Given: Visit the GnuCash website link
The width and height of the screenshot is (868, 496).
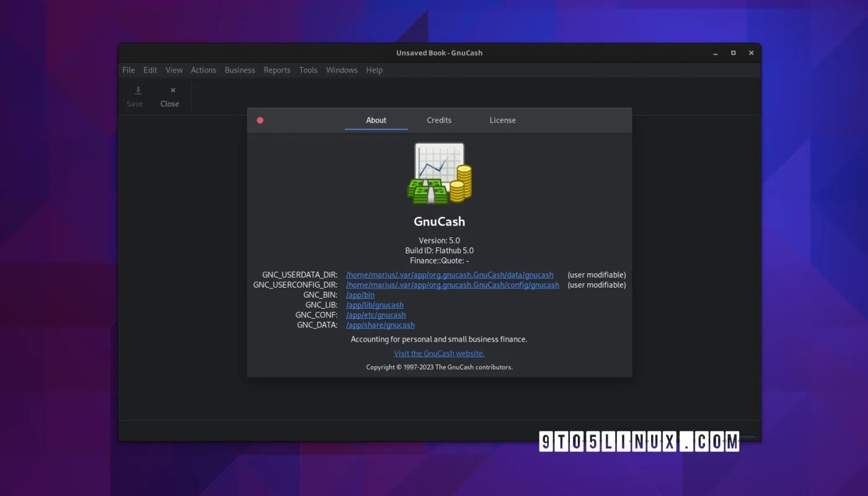Looking at the screenshot, I should point(439,353).
